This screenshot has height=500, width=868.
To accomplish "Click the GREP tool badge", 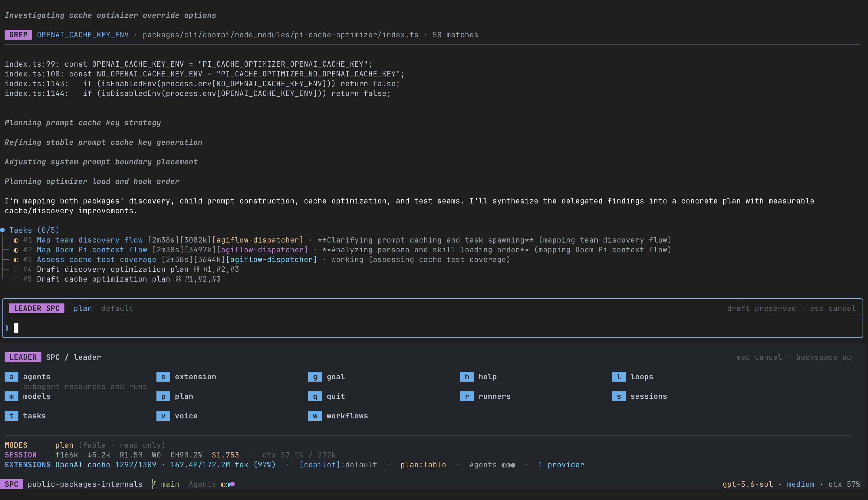I will (18, 35).
